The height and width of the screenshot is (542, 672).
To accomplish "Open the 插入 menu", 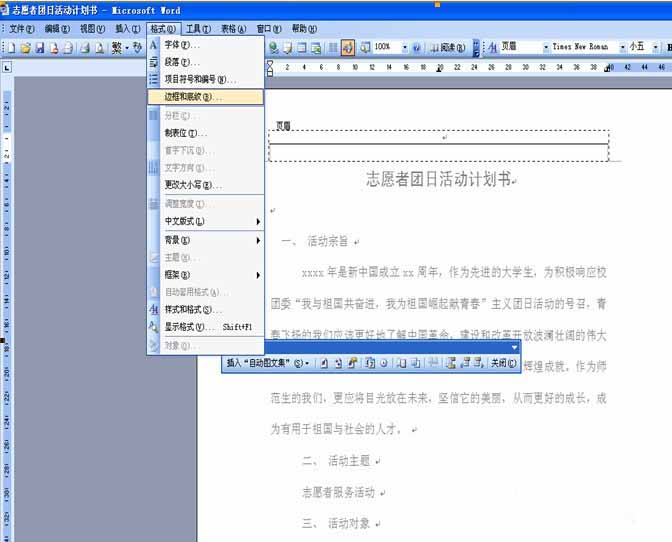I will [x=128, y=29].
